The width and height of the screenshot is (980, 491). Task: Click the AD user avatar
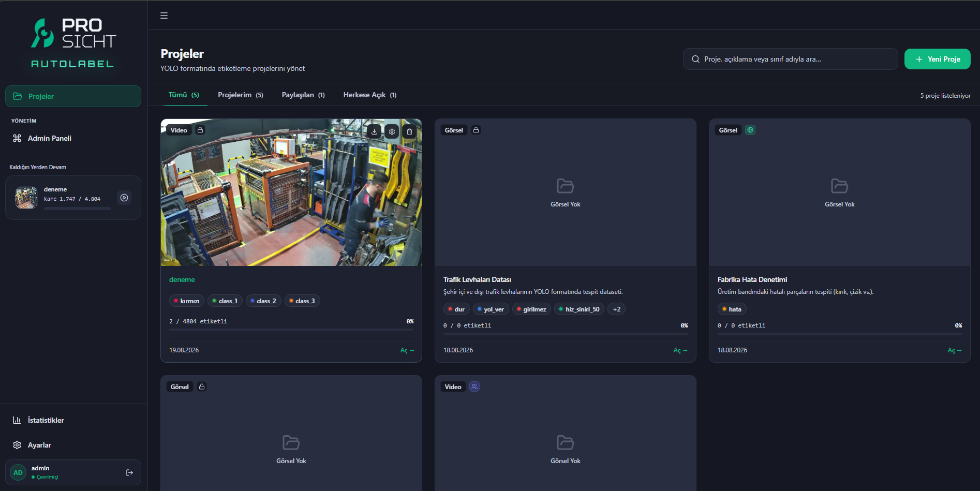[18, 472]
